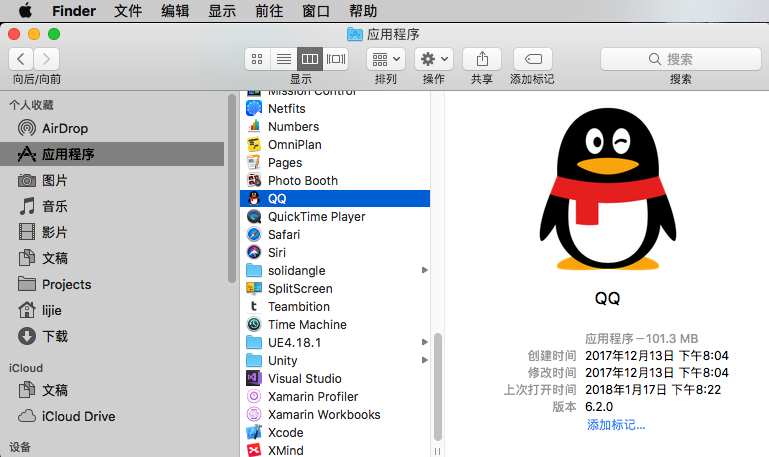Select XMind in the list
Viewport: 769px width, 457px height.
pyautogui.click(x=335, y=450)
